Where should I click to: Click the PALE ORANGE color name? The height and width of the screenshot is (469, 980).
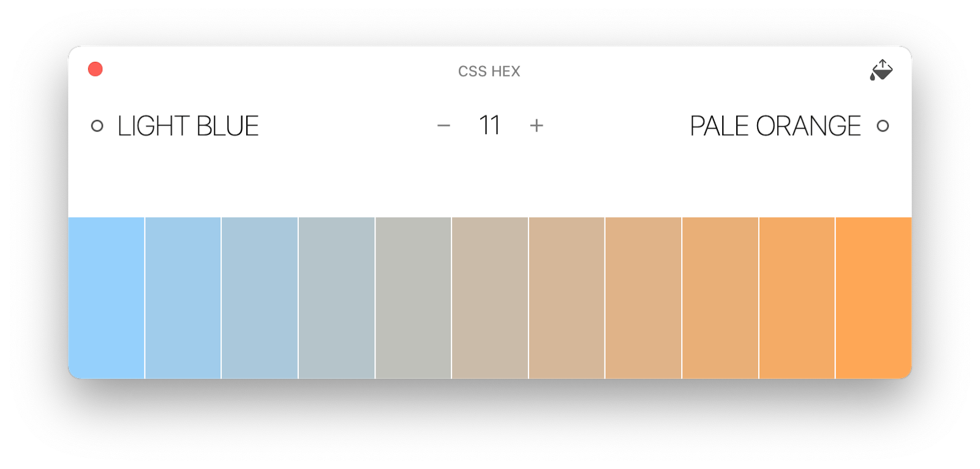click(775, 126)
